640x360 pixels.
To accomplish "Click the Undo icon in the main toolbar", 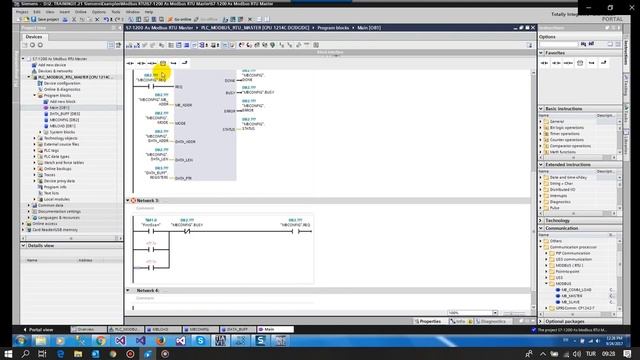I will coord(106,19).
